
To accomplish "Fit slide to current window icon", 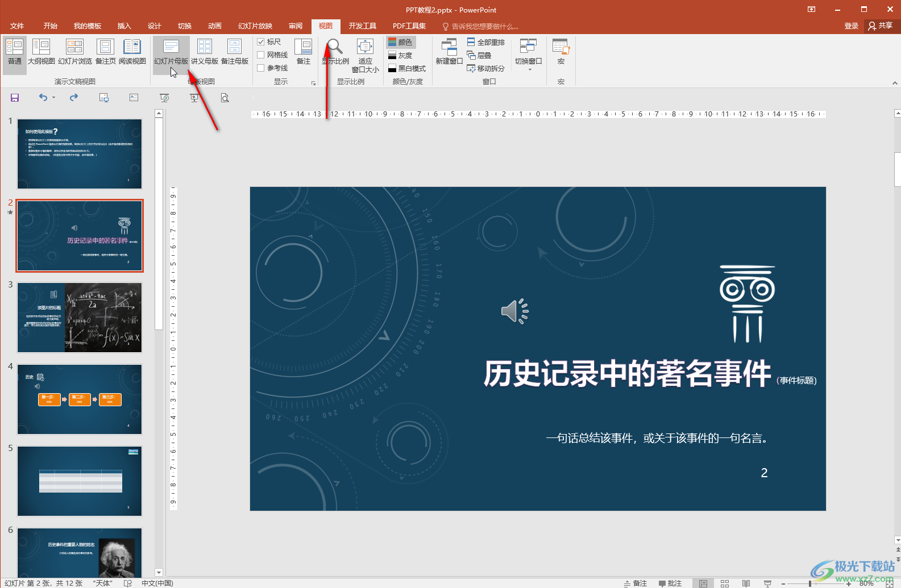I will tap(890, 583).
